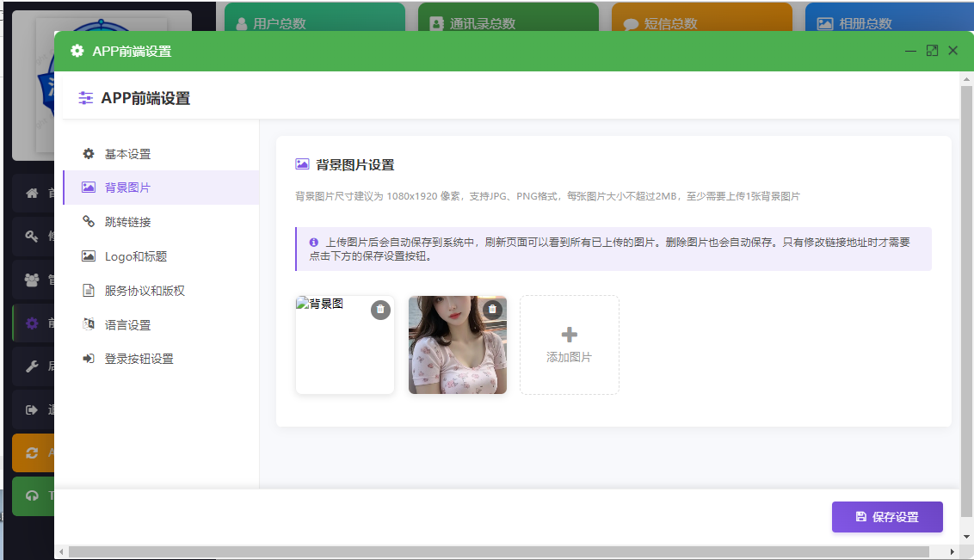Click the logout arrow icon in background sidebar
Image resolution: width=974 pixels, height=560 pixels.
click(x=32, y=409)
